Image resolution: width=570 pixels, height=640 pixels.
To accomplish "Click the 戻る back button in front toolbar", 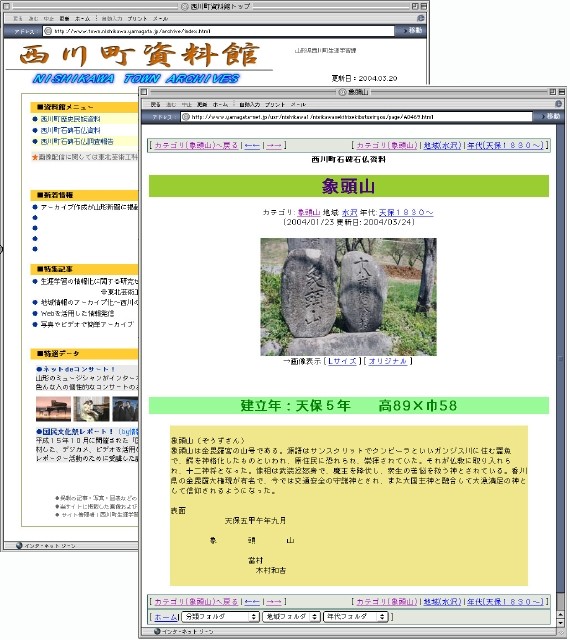I will (156, 104).
